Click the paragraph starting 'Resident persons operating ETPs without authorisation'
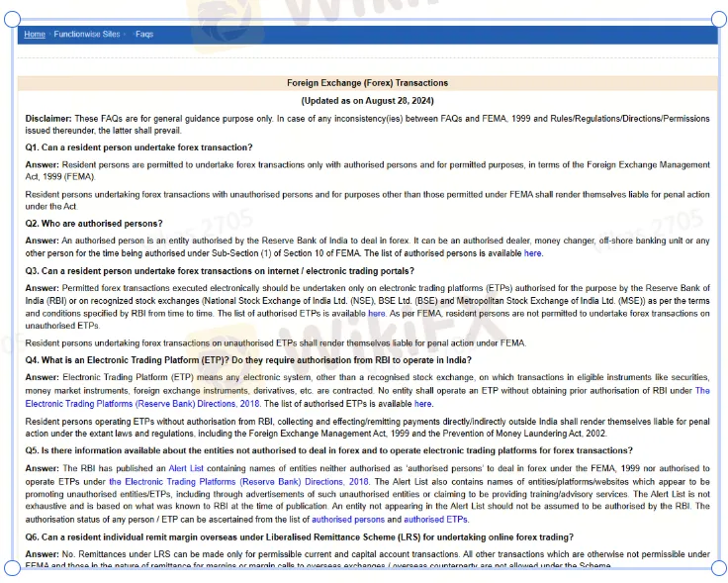Image resolution: width=728 pixels, height=583 pixels. [x=367, y=428]
